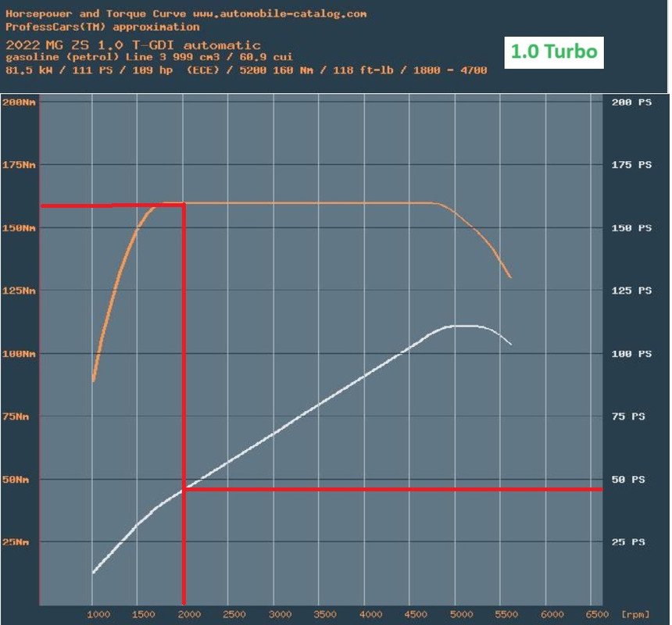The image size is (672, 625).
Task: Select the 50Nm torque axis label
Action: pos(16,480)
